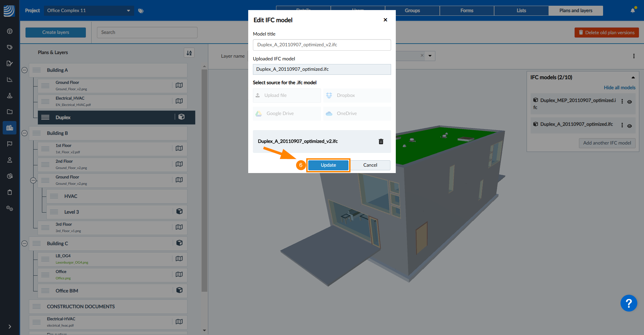Click trash icon to remove uploaded v2 file

pyautogui.click(x=381, y=142)
